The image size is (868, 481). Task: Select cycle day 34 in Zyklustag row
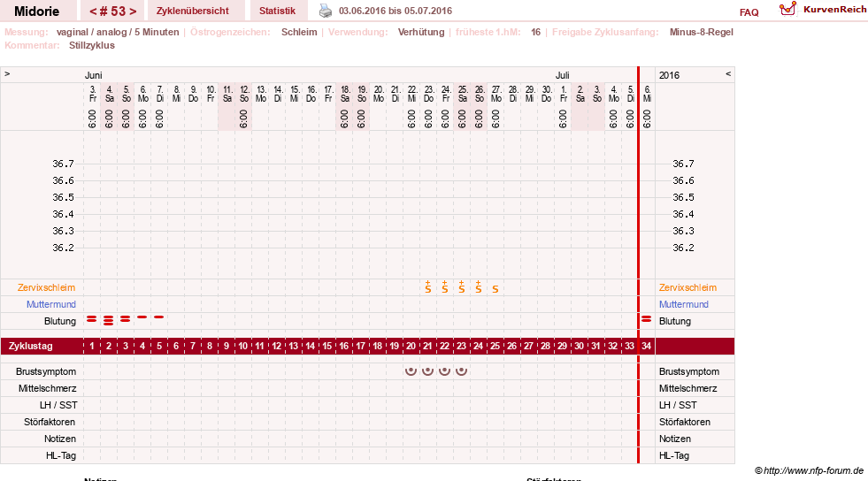[646, 346]
